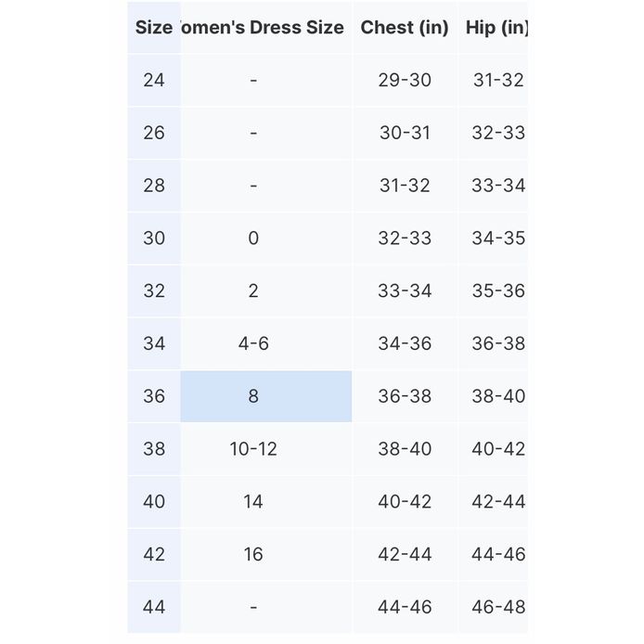Select size 44 row label

(154, 607)
